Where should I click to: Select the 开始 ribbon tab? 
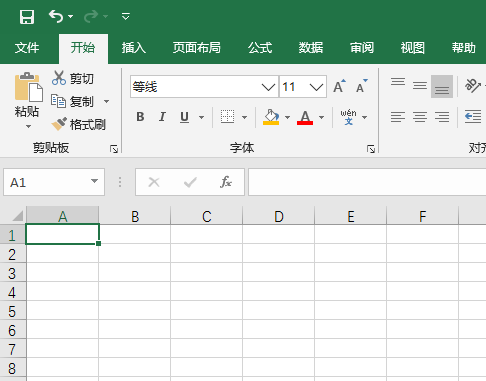(x=83, y=48)
